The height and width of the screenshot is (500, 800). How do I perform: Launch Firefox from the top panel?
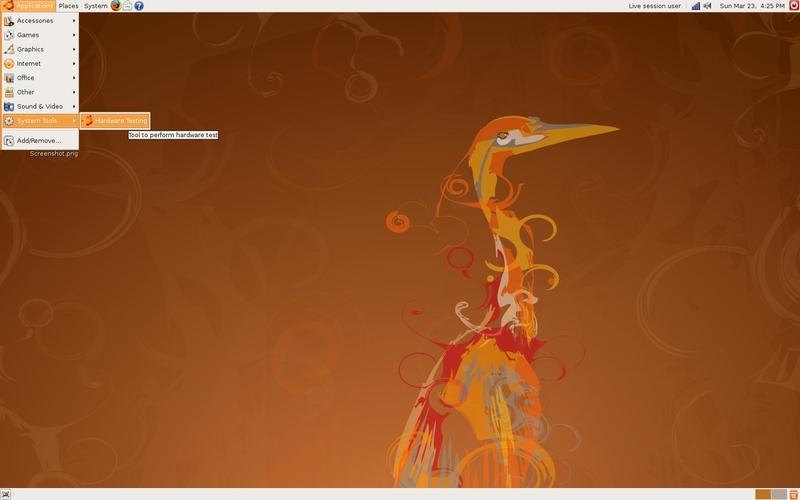[x=116, y=6]
